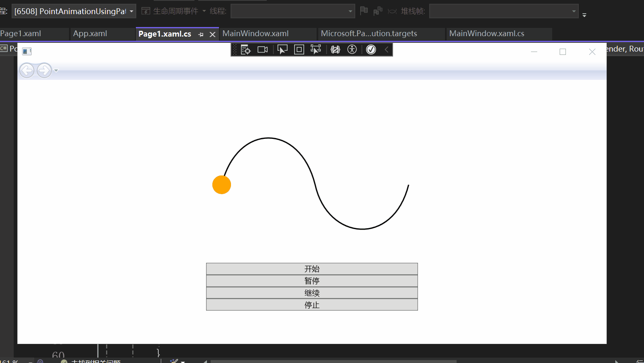Navigate forward with the right arrow button

coord(44,71)
